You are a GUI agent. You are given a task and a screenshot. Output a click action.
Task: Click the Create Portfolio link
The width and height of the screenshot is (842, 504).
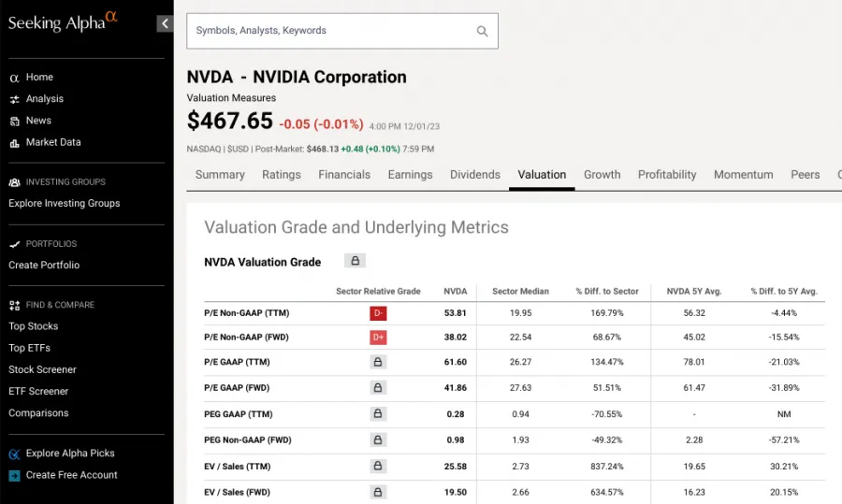coord(44,265)
